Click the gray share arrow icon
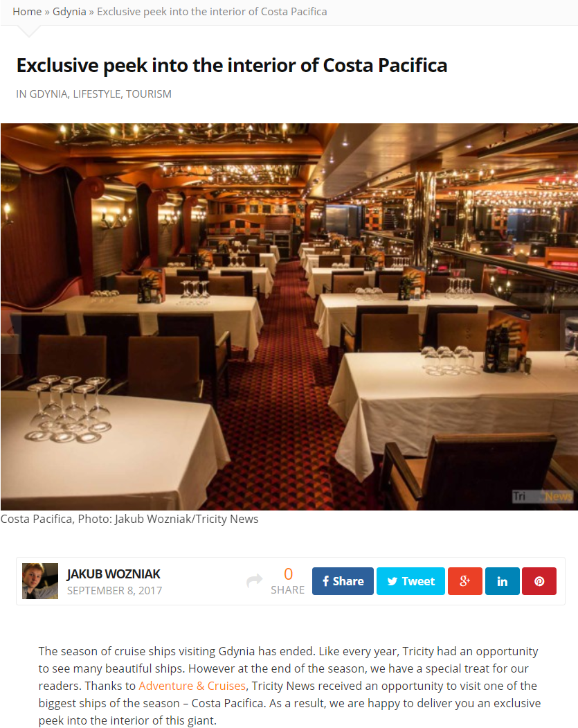Viewport: 578px width, 728px height. (x=254, y=580)
